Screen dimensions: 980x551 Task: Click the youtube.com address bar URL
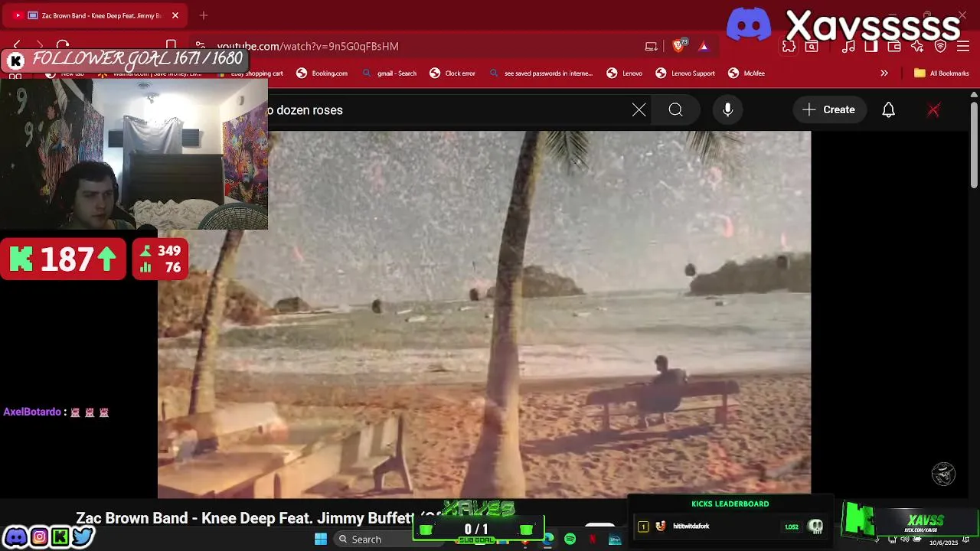(x=308, y=47)
